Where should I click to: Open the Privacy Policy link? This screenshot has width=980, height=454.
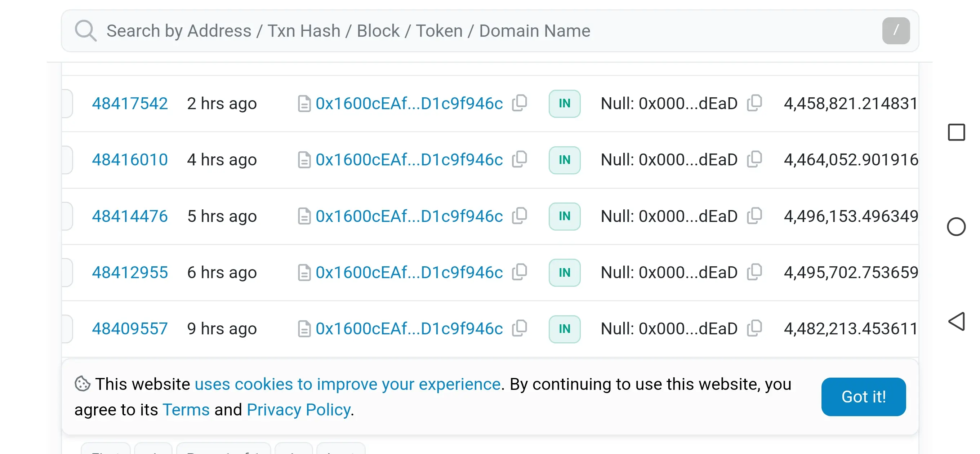click(299, 410)
